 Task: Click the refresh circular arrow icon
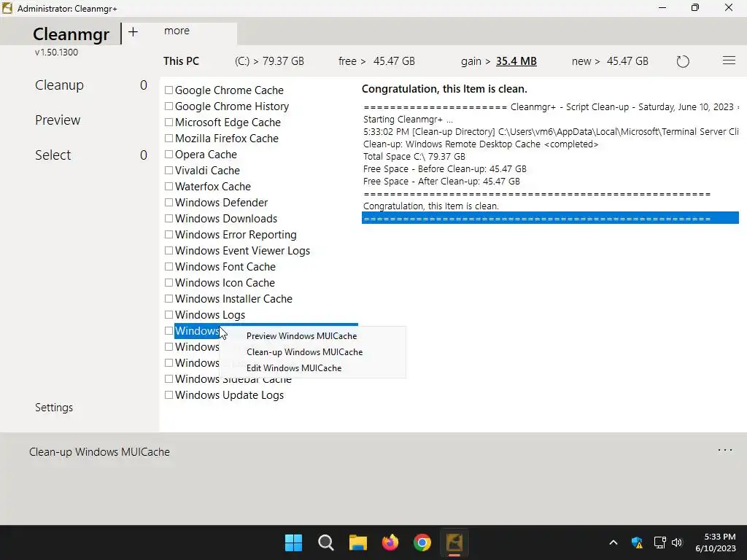683,61
